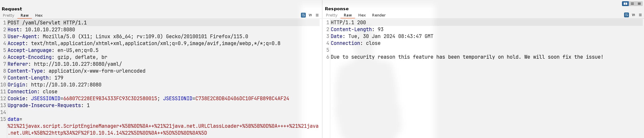Switch Request view to Pretty tab
Viewport: 644px width, 138px height.
pos(9,15)
